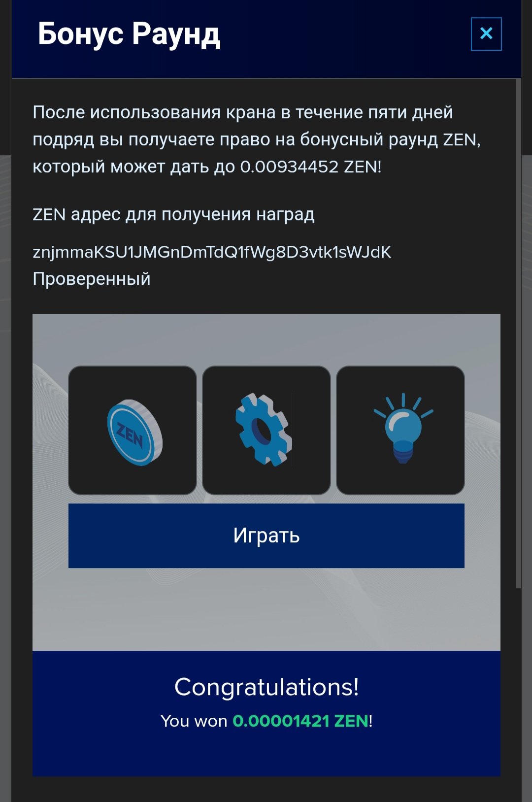Click the ZEN адрес для получения наград label
The image size is (532, 802).
(x=173, y=215)
